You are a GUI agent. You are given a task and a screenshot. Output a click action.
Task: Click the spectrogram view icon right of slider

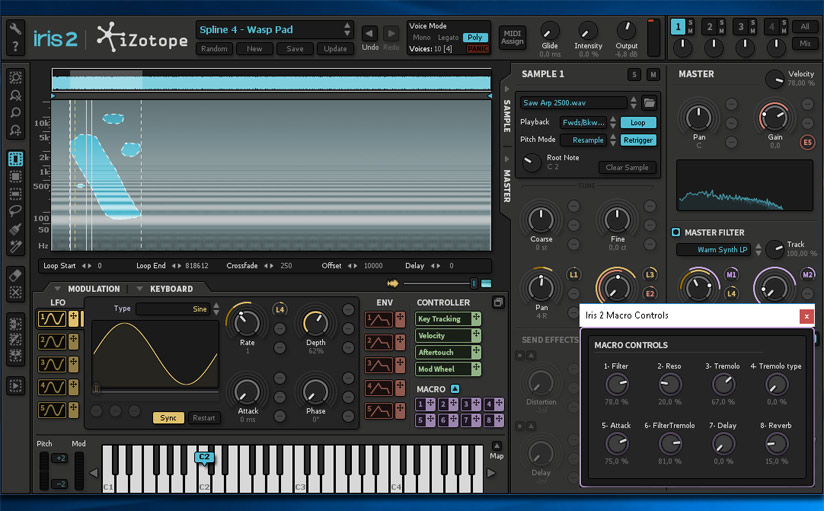(486, 283)
